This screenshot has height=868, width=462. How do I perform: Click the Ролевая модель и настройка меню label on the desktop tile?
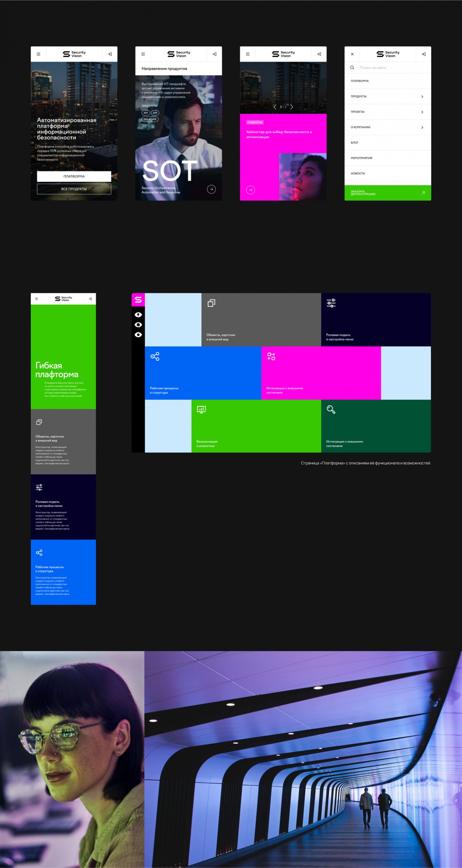tap(340, 337)
